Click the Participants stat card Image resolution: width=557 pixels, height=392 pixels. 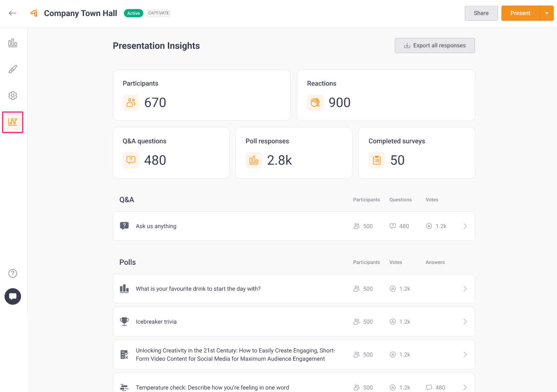point(201,95)
